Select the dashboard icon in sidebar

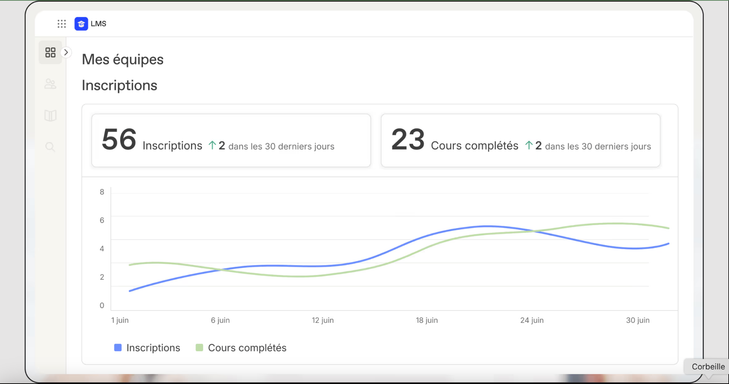[50, 52]
